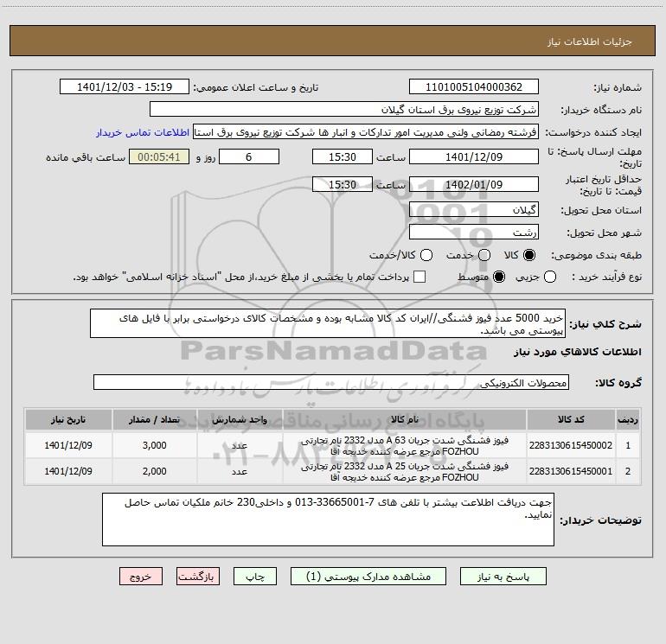Click the price validity date 1402/01/09 field

pos(474,184)
